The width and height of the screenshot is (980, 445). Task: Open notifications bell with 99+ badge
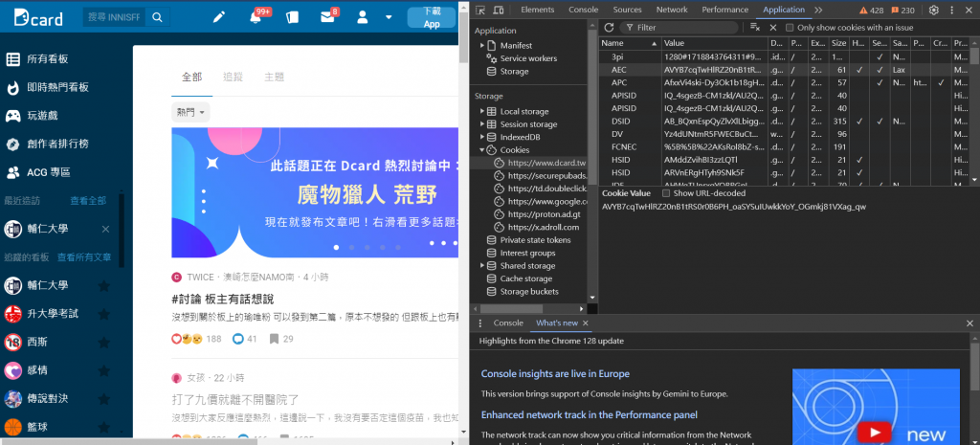click(255, 17)
